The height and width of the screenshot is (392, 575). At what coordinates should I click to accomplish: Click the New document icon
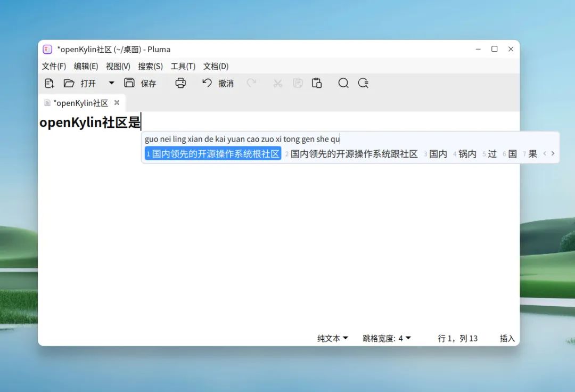tap(49, 83)
